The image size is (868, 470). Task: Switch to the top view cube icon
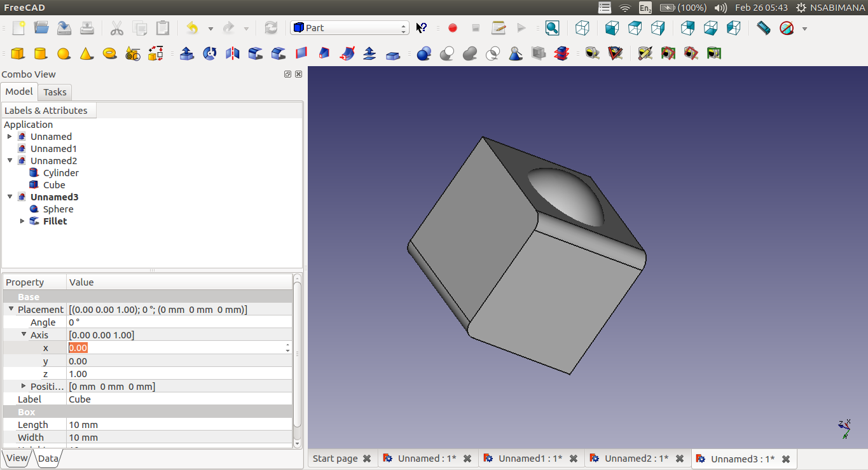(635, 28)
